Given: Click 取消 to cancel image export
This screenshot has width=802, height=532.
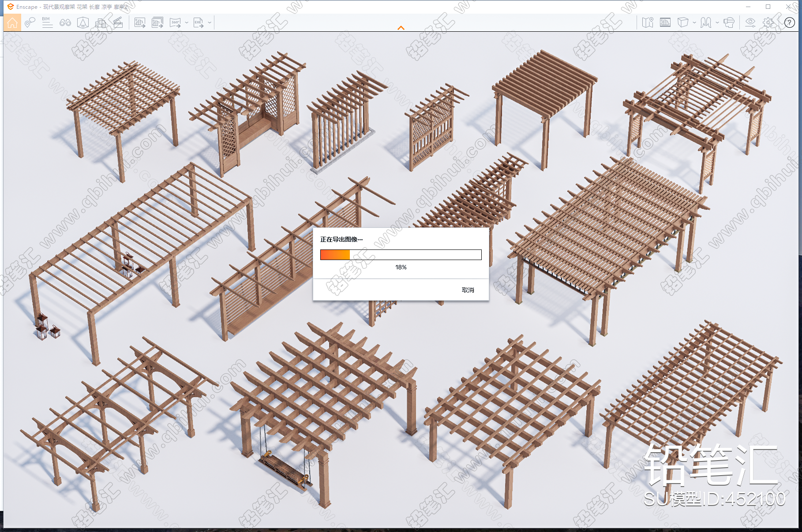Looking at the screenshot, I should click(468, 290).
